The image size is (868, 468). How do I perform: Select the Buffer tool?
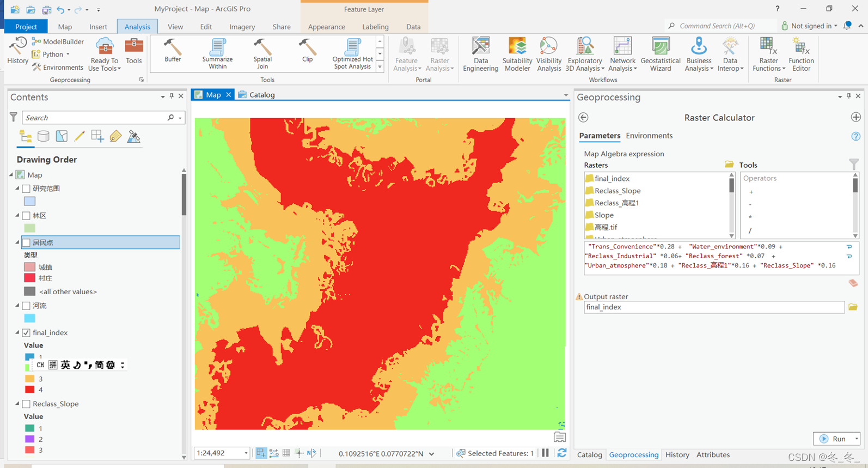(x=173, y=50)
